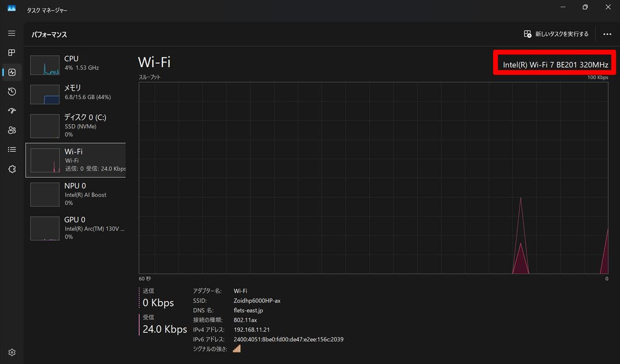This screenshot has height=364, width=620.
Task: Click the 100 Kbps graph scale label
Action: 598,77
